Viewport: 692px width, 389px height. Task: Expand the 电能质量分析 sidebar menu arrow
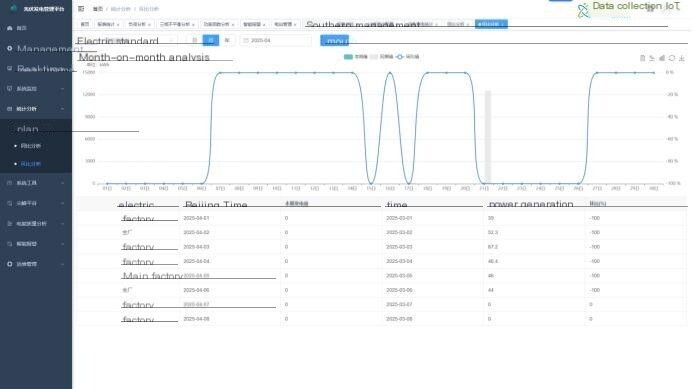click(62, 223)
